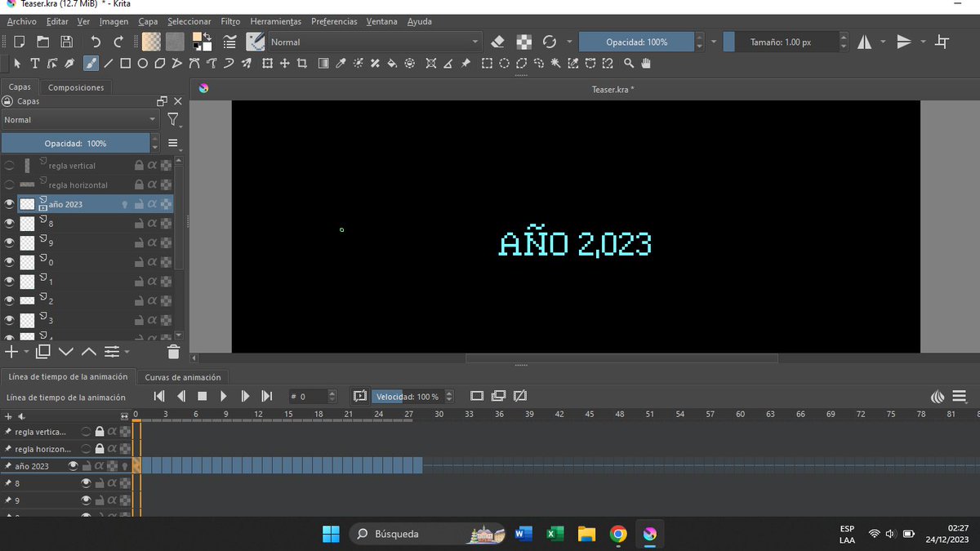Select the Ellipse shape tool
The image size is (980, 551).
[x=142, y=63]
